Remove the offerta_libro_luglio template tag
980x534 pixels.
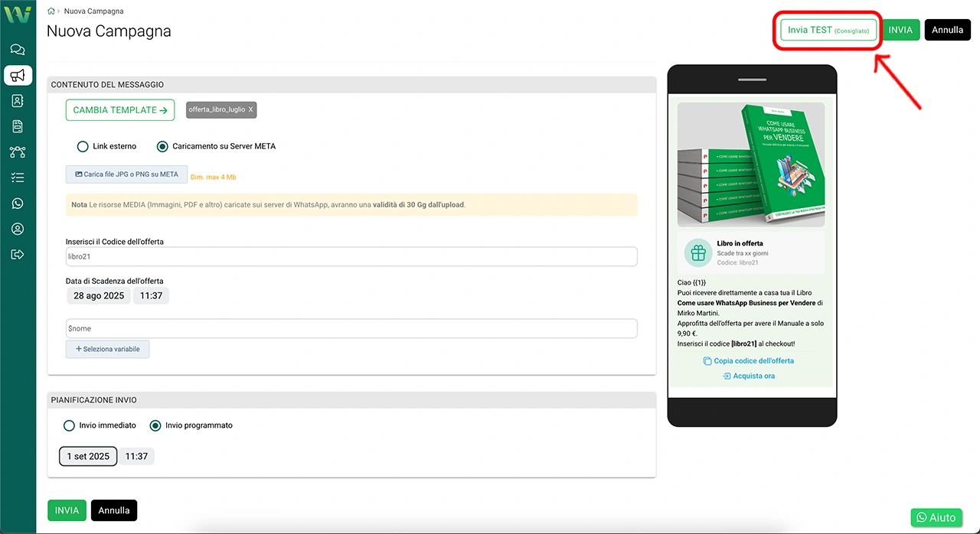(x=250, y=110)
